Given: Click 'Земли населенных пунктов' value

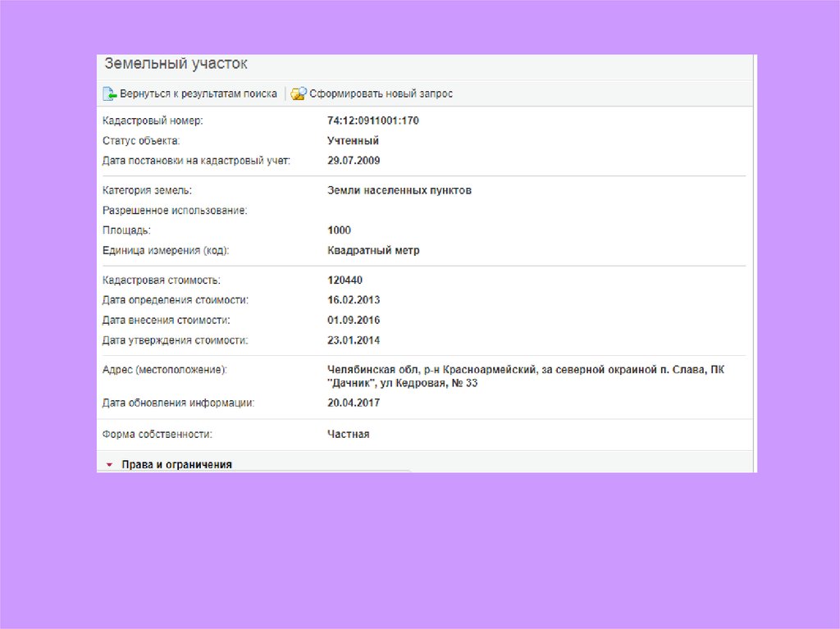Looking at the screenshot, I should point(399,190).
